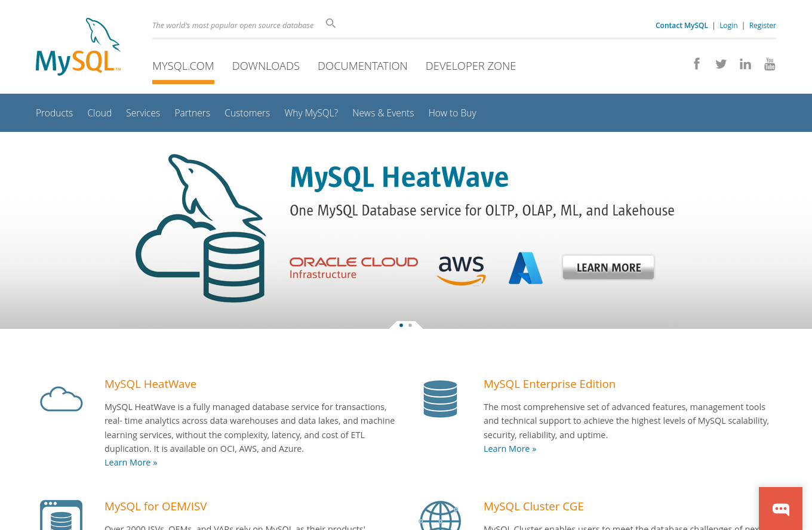The height and width of the screenshot is (530, 812).
Task: Open the Cloud menu
Action: (x=100, y=113)
